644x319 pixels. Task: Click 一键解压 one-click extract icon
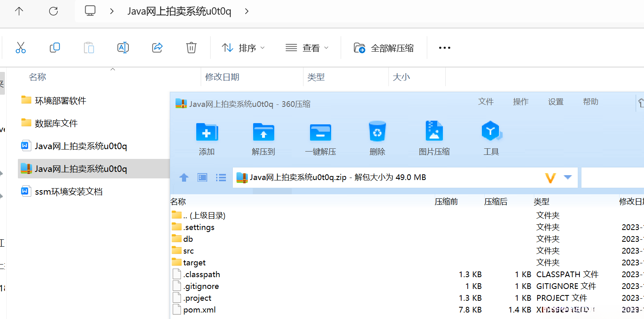(321, 132)
